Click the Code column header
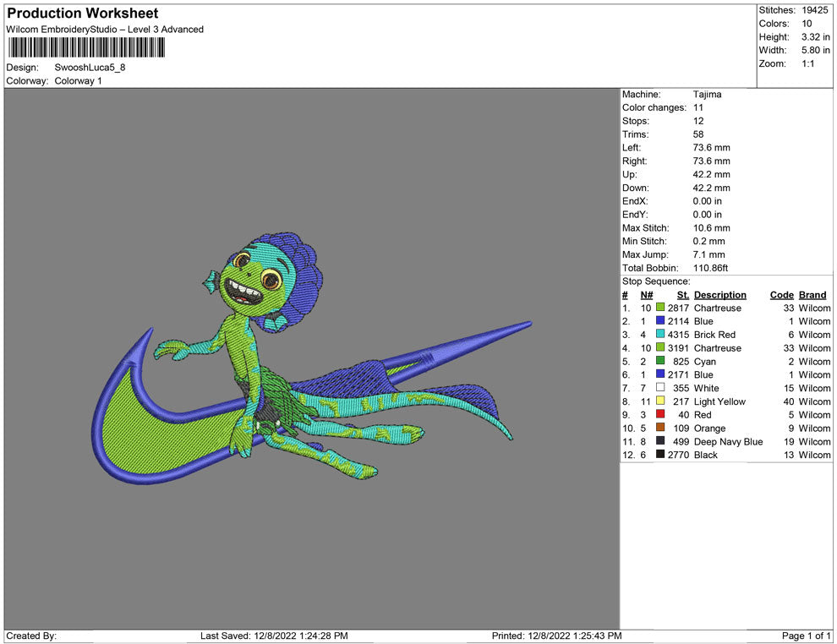The image size is (837, 644). (x=781, y=295)
